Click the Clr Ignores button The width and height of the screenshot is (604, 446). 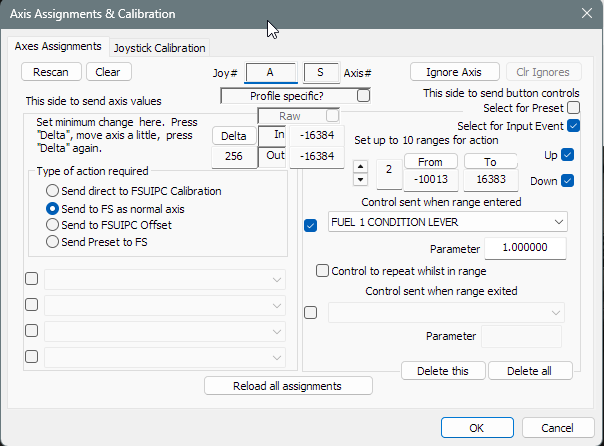click(x=543, y=72)
